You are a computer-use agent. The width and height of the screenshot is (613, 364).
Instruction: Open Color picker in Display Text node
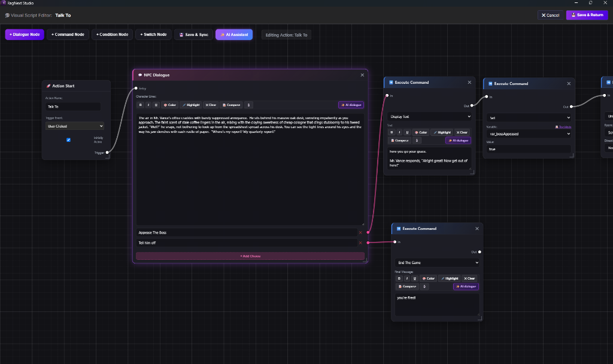pyautogui.click(x=421, y=132)
